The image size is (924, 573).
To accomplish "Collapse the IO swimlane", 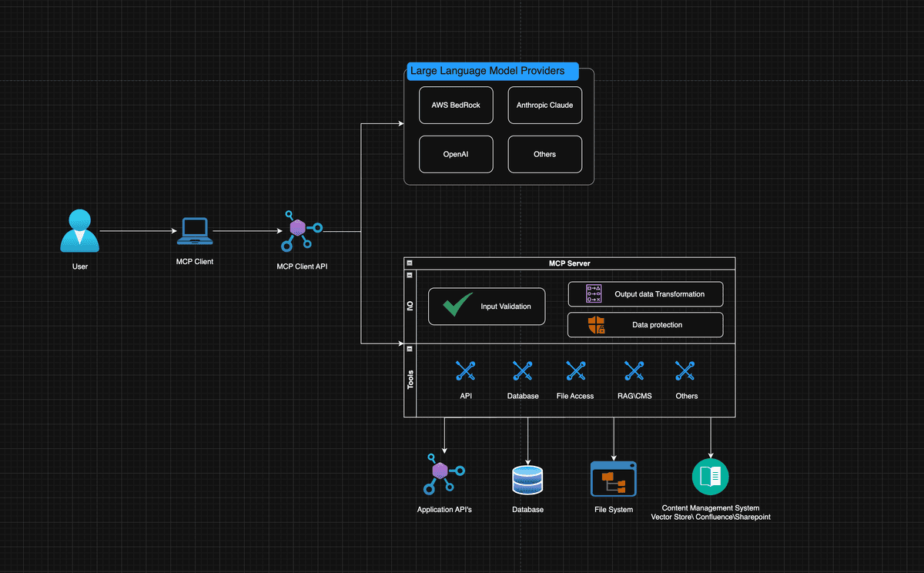I will coord(409,274).
